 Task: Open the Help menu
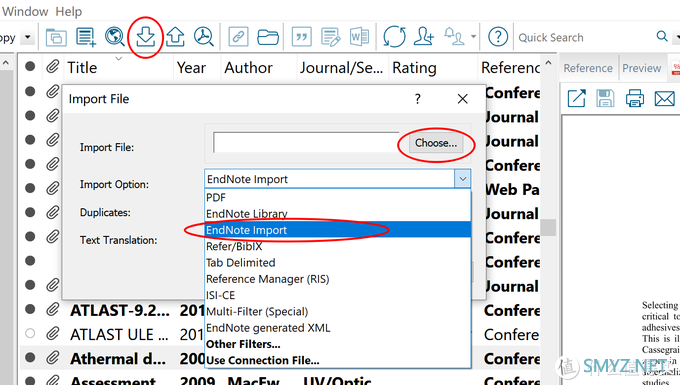coord(69,11)
